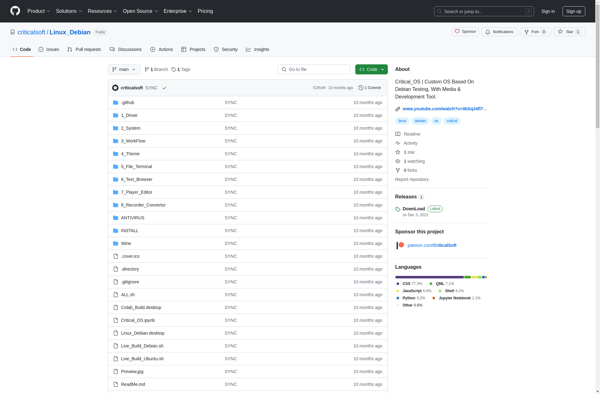Click the purple CSS segment in language bar
This screenshot has width=600, height=394.
click(x=429, y=277)
